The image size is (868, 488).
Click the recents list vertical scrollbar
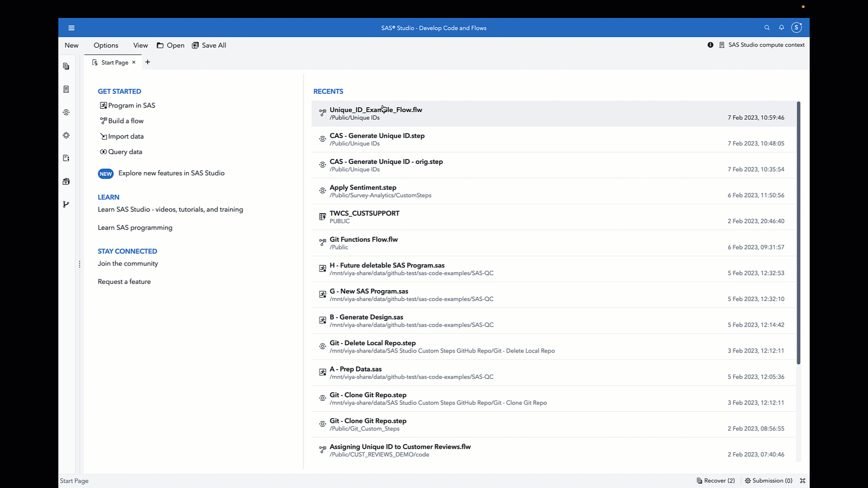pyautogui.click(x=798, y=233)
